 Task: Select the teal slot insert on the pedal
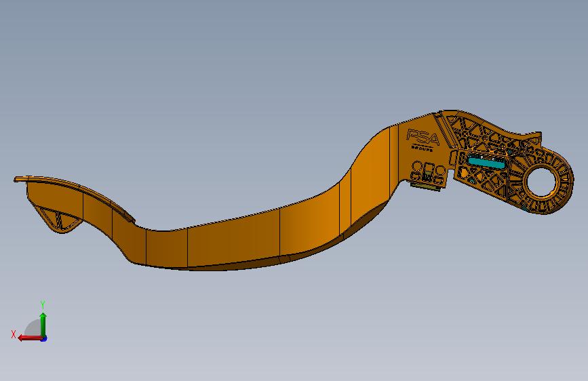point(487,163)
